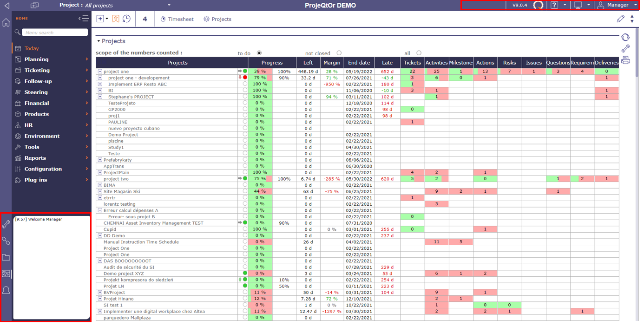
Task: Select the 'not closed' scope radio button
Action: click(339, 53)
